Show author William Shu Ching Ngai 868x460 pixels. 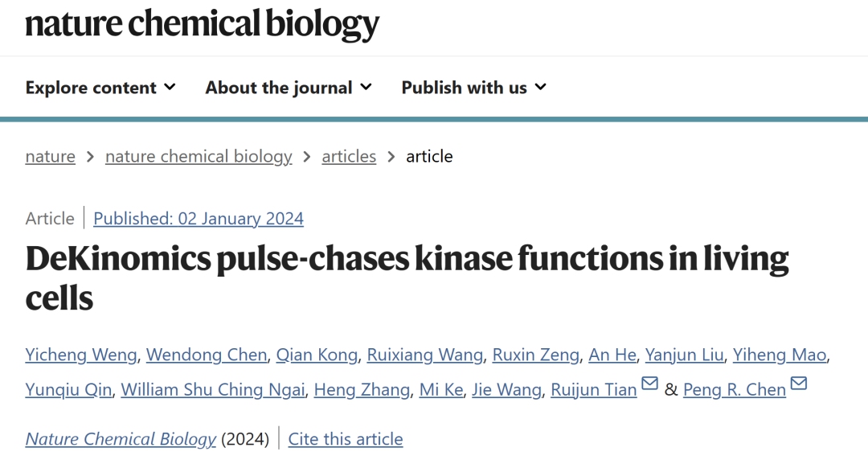click(213, 389)
